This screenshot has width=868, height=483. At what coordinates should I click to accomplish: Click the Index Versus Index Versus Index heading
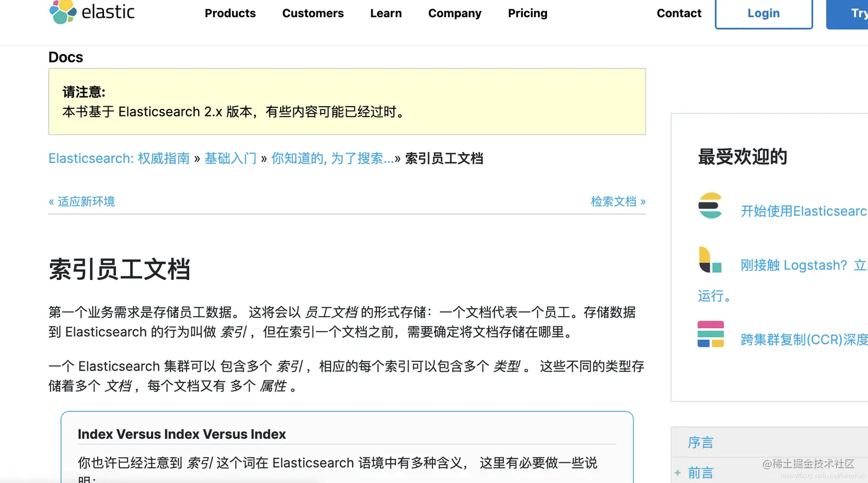(181, 434)
